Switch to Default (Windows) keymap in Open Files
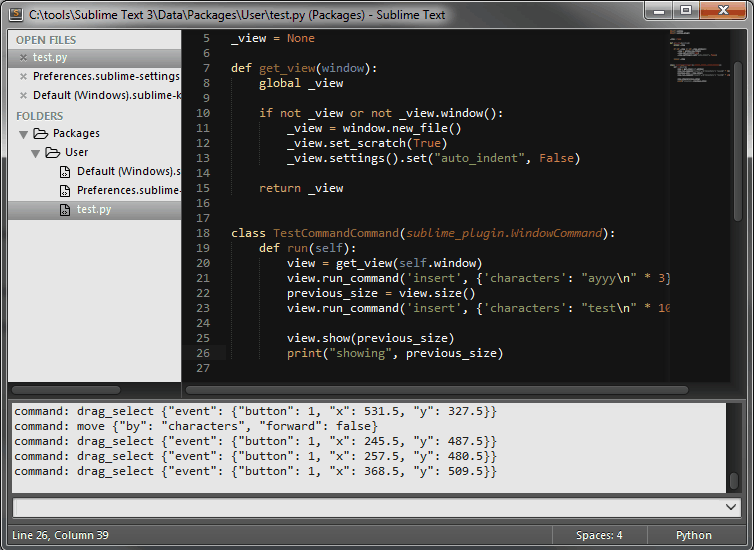Image resolution: width=754 pixels, height=550 pixels. pyautogui.click(x=105, y=96)
